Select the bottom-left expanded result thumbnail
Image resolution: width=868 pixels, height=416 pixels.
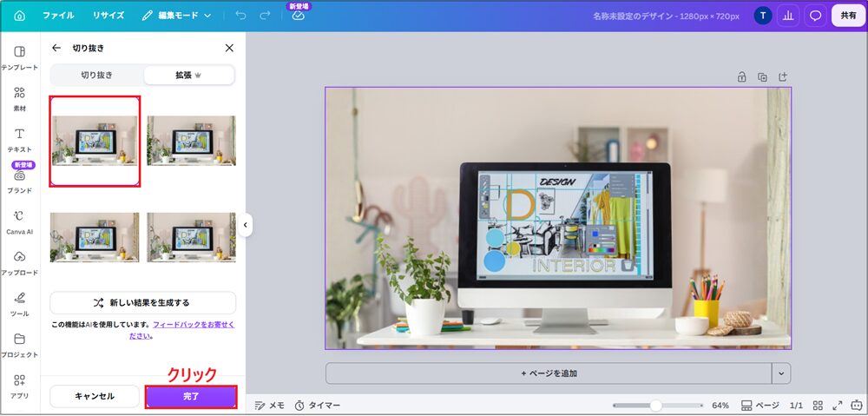point(95,237)
